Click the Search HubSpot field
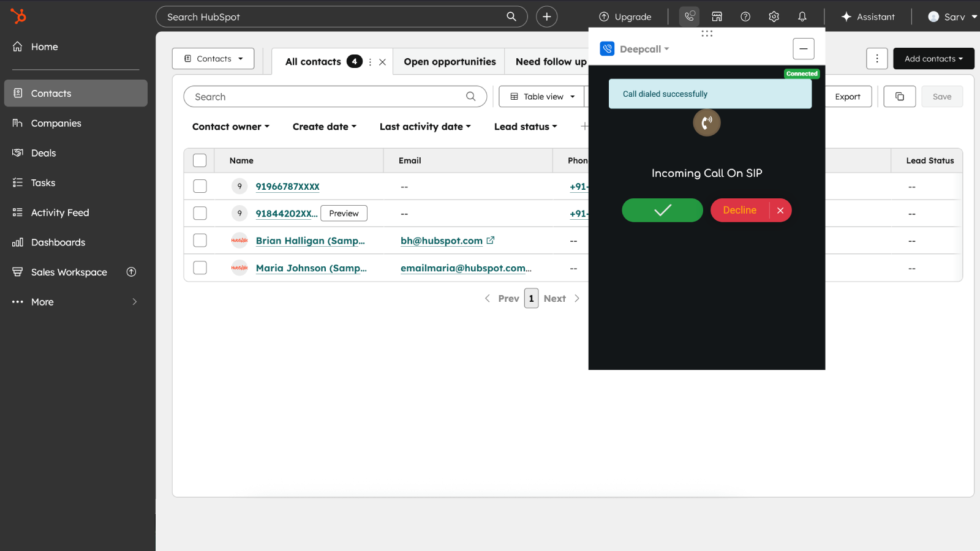This screenshot has width=980, height=551. (341, 17)
